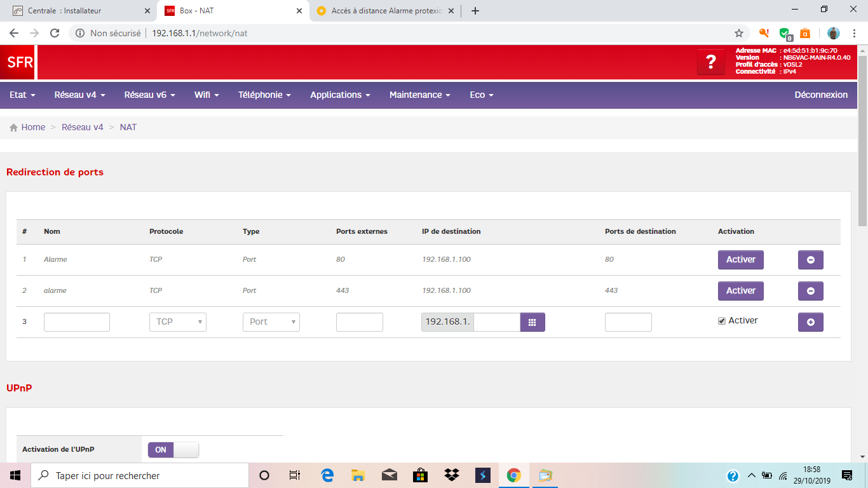The height and width of the screenshot is (488, 868).
Task: Click Activer button for port 80 rule
Action: click(740, 260)
